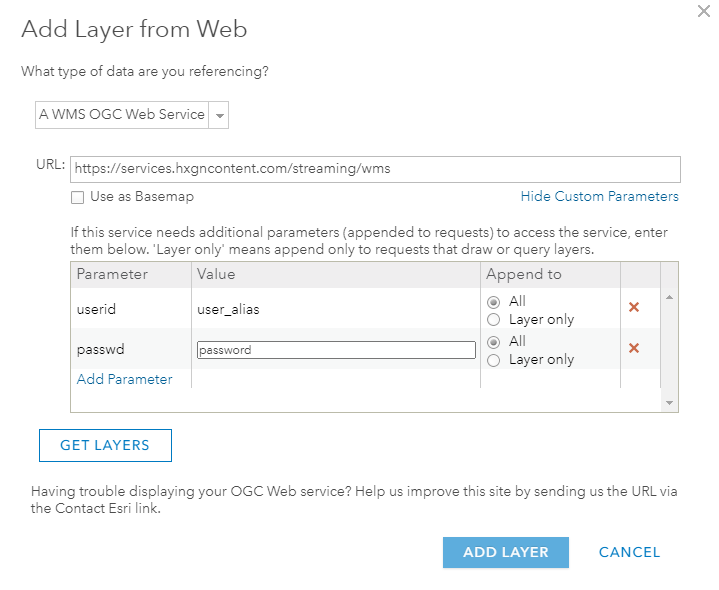The width and height of the screenshot is (719, 590).
Task: Cancel the add layer dialog
Action: (629, 552)
